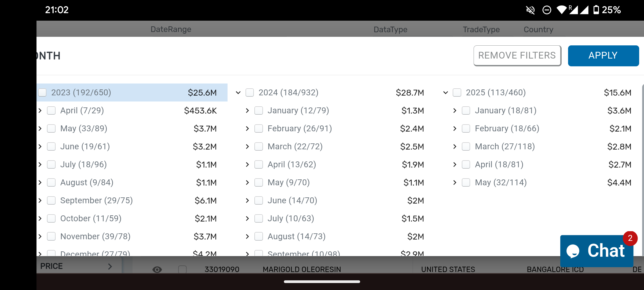Image resolution: width=644 pixels, height=290 pixels.
Task: Check the 2023 (192/650) year checkbox
Action: coord(42,93)
